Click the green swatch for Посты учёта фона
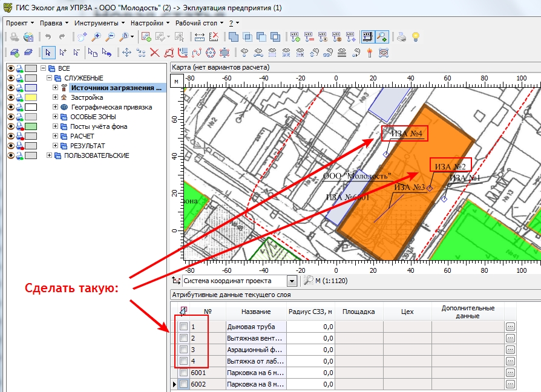Screen dimensions: 541x392 31,126
